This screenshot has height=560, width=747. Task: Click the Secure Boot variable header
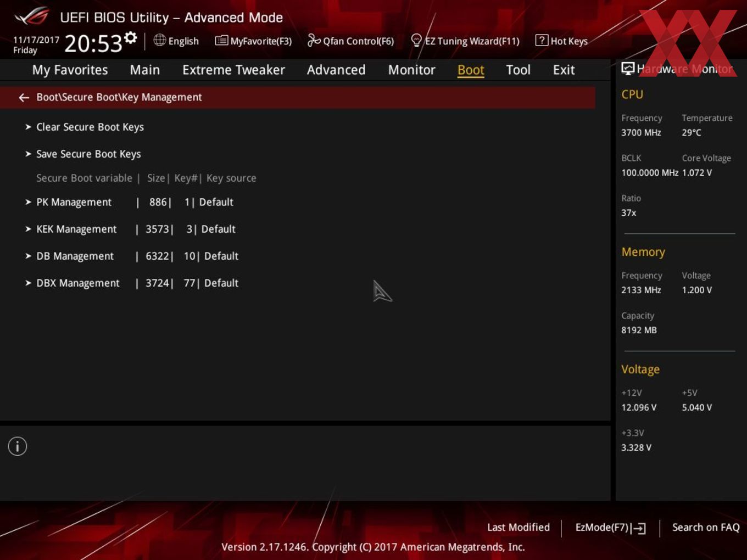tap(84, 178)
